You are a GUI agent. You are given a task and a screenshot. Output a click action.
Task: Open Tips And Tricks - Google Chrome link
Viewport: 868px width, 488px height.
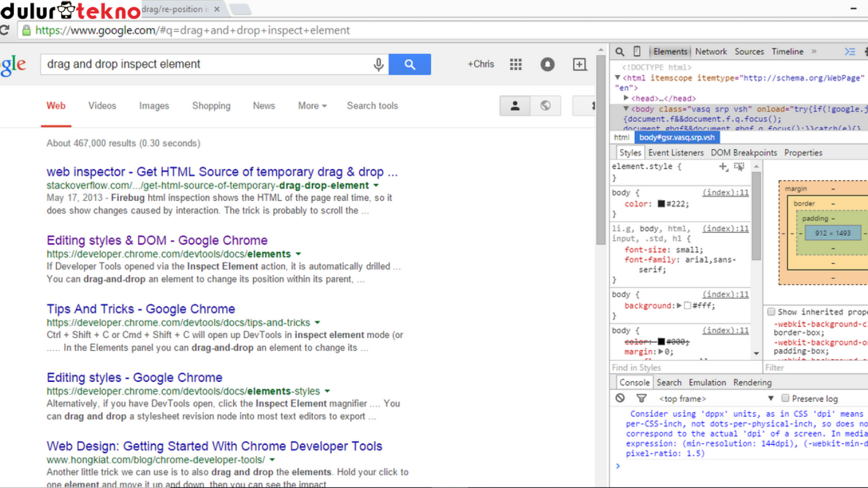(141, 309)
